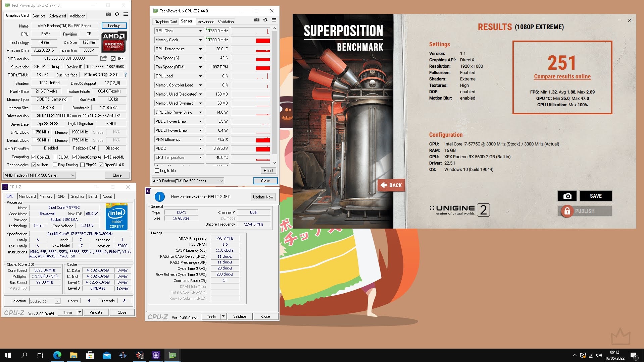
Task: Click the Bus Interface question mark icon
Action: pos(126,75)
